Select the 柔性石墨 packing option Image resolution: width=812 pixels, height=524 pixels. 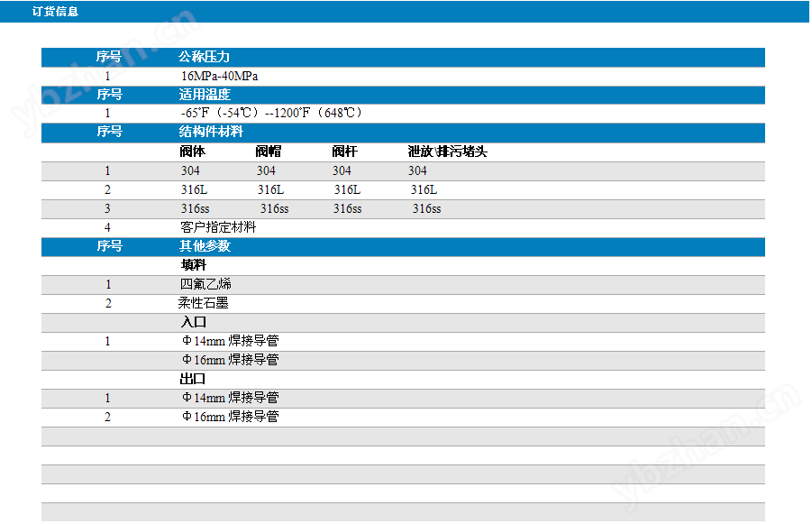click(x=203, y=303)
